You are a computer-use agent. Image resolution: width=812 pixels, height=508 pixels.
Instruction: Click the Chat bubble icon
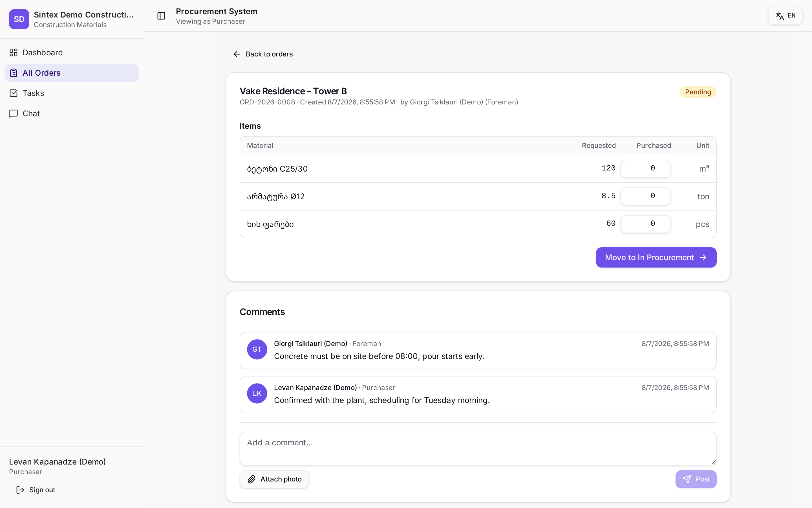(14, 113)
